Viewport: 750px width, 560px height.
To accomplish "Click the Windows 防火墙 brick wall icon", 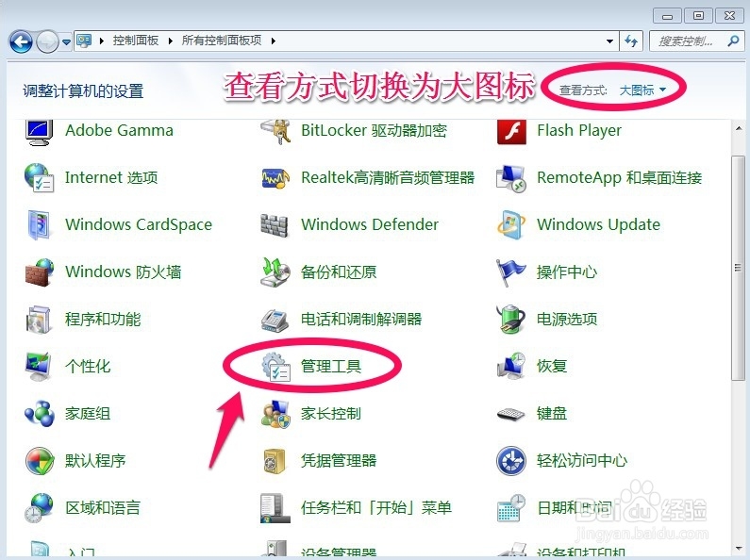I will (40, 272).
